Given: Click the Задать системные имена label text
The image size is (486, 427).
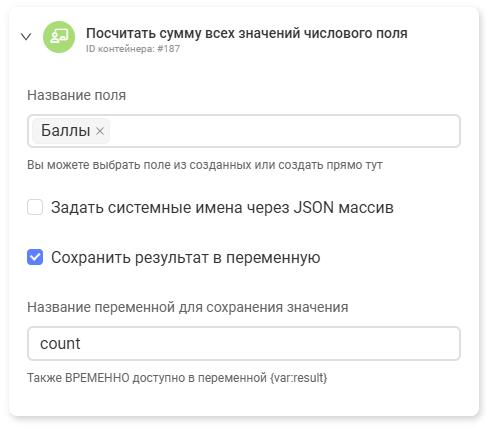Looking at the screenshot, I should point(222,207).
